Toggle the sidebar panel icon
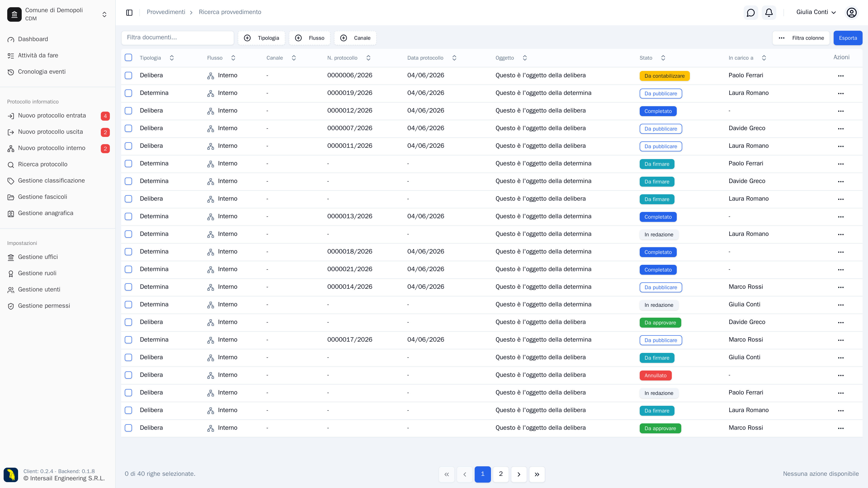The image size is (868, 488). (x=129, y=12)
